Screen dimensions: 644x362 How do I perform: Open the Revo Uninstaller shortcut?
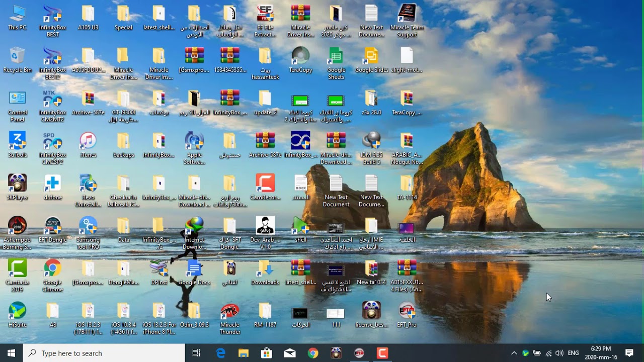88,191
